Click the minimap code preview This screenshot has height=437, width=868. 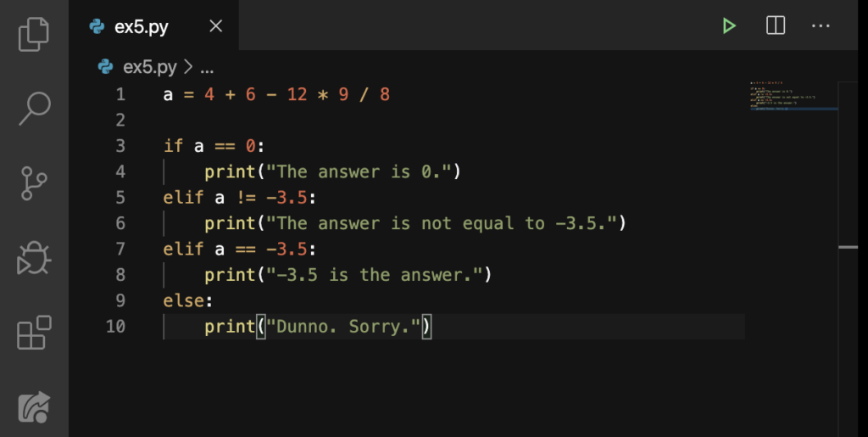793,96
